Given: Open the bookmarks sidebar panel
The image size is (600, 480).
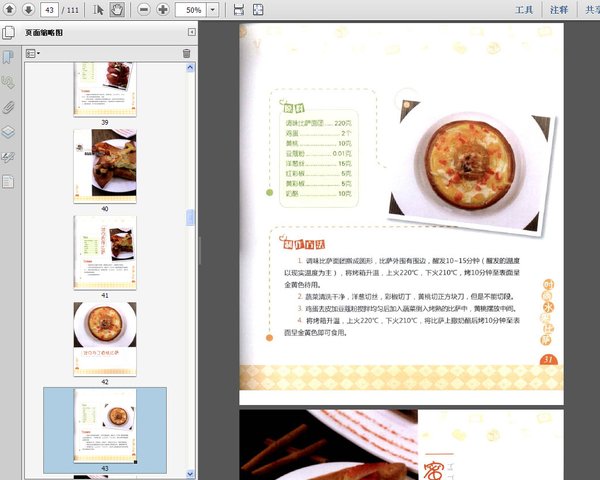Looking at the screenshot, I should click(8, 57).
